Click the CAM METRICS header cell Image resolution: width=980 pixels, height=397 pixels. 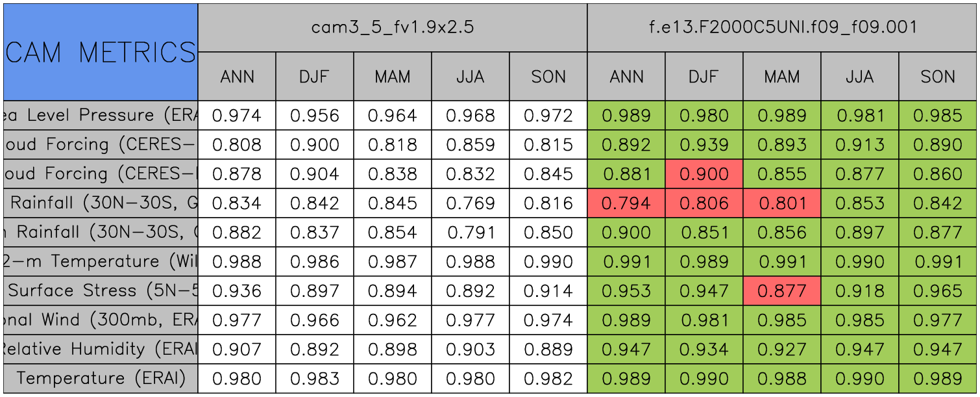point(101,52)
